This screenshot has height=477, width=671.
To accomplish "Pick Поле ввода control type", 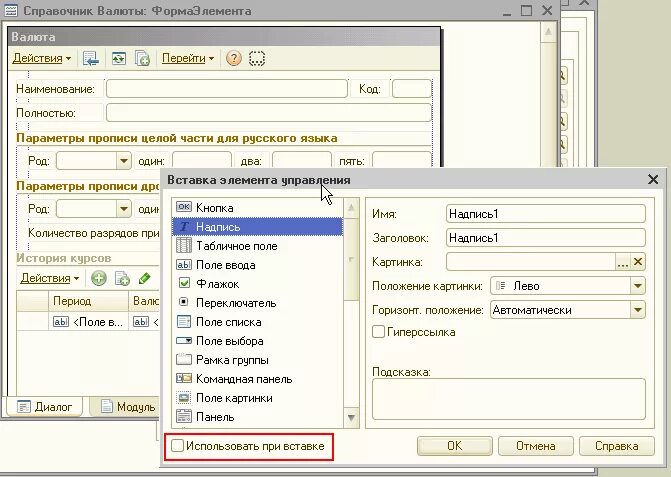I will [x=258, y=265].
